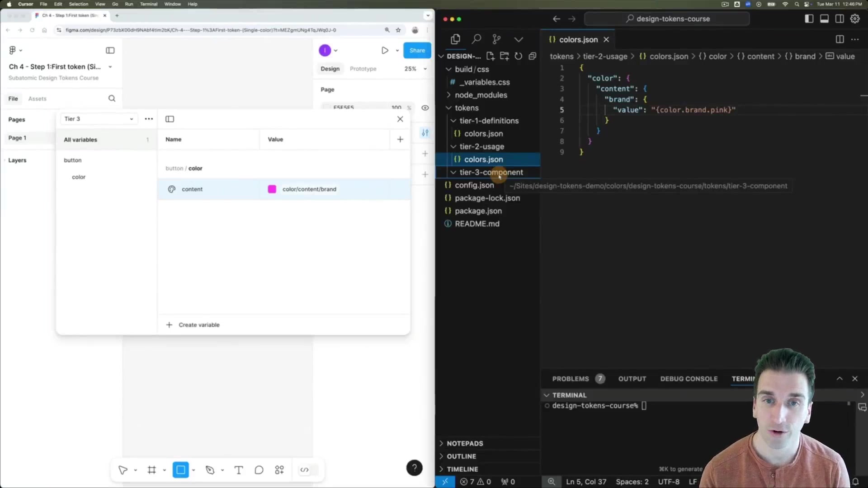Split the editor right icon

coord(840,39)
